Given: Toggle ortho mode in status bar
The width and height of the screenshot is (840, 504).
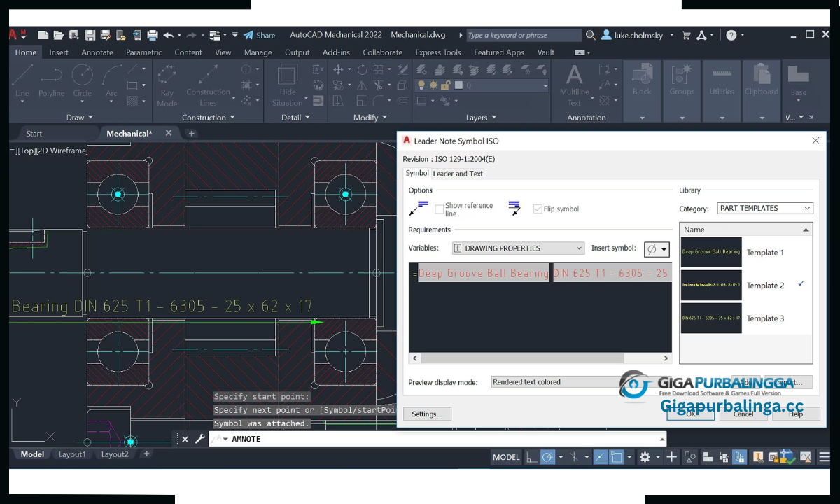Looking at the screenshot, I should 532,457.
